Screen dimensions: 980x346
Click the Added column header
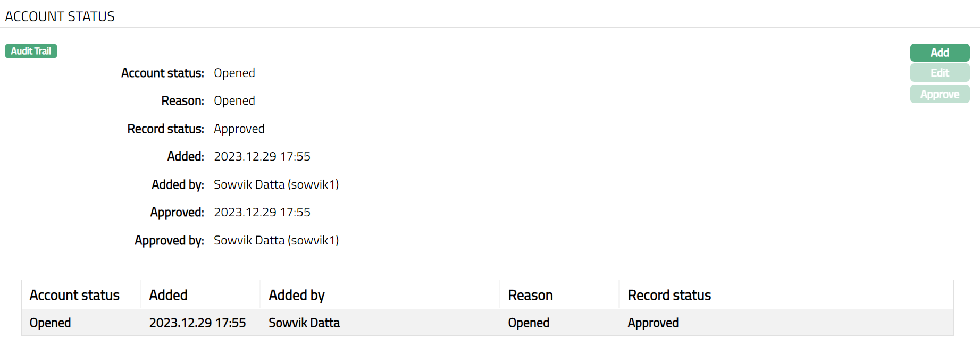[x=168, y=295]
